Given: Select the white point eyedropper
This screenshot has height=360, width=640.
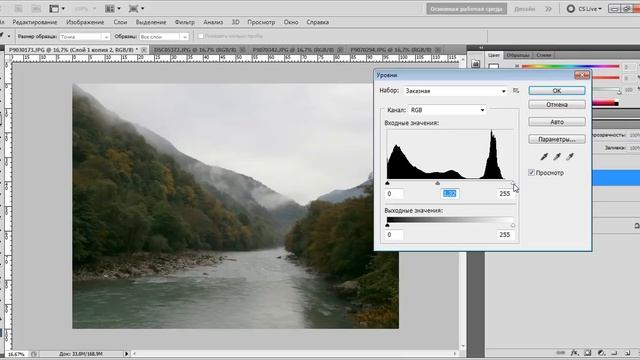Looking at the screenshot, I should tap(570, 156).
